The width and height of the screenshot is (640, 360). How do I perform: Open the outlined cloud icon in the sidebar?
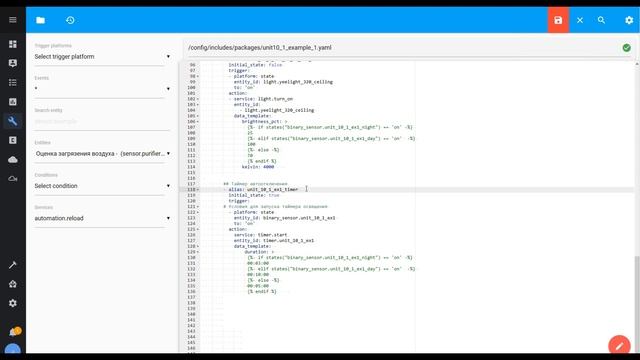(x=13, y=179)
